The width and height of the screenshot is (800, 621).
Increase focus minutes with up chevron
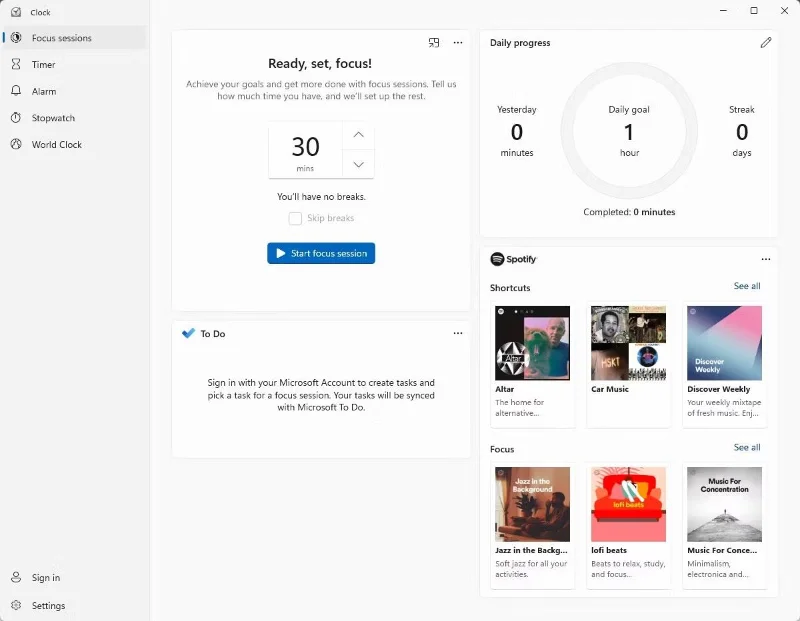tap(358, 135)
